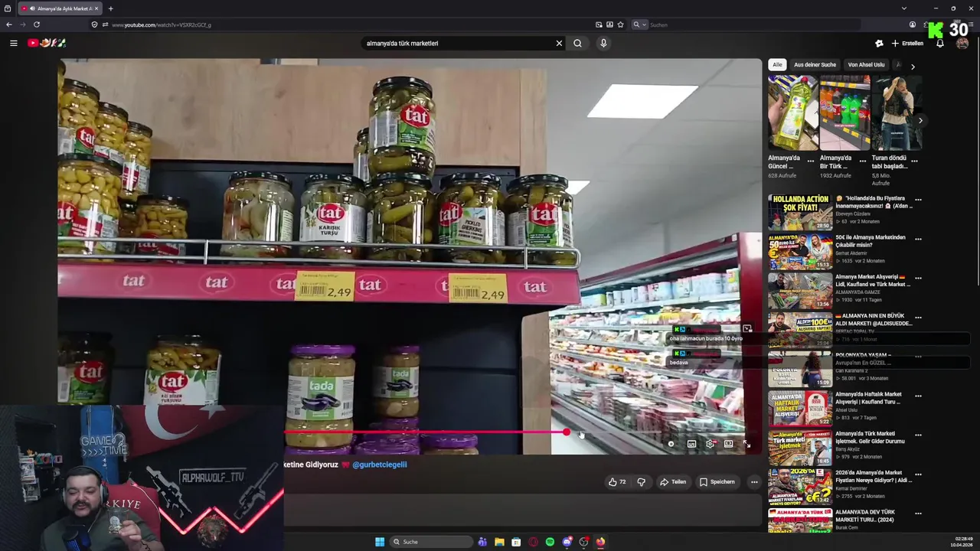Viewport: 980px width, 551px height.
Task: Open File Explorer from taskbar
Action: click(499, 542)
